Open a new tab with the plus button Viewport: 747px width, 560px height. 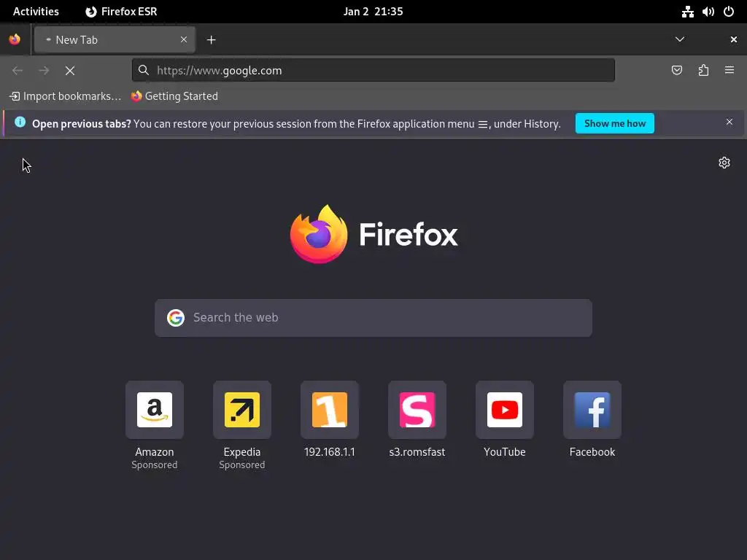(211, 40)
